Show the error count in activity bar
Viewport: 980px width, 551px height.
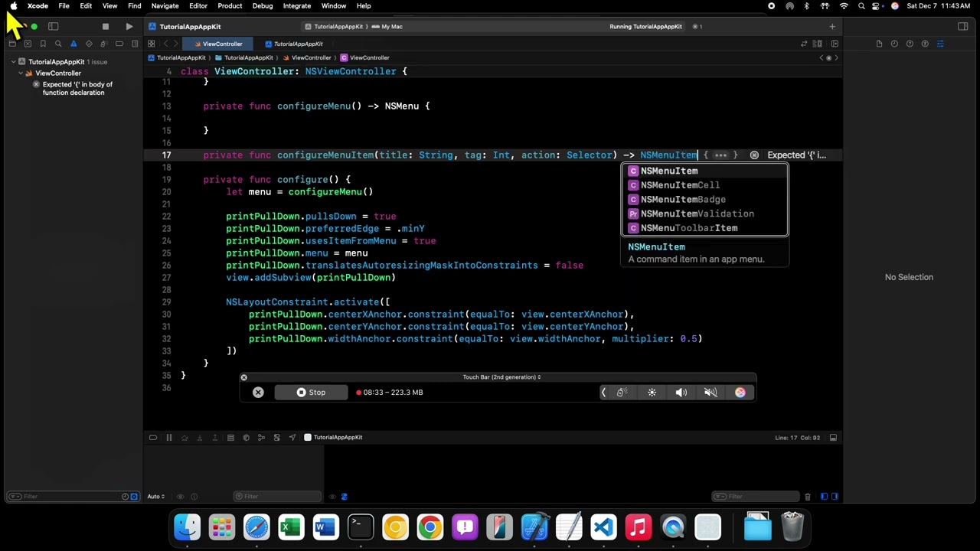click(x=697, y=27)
